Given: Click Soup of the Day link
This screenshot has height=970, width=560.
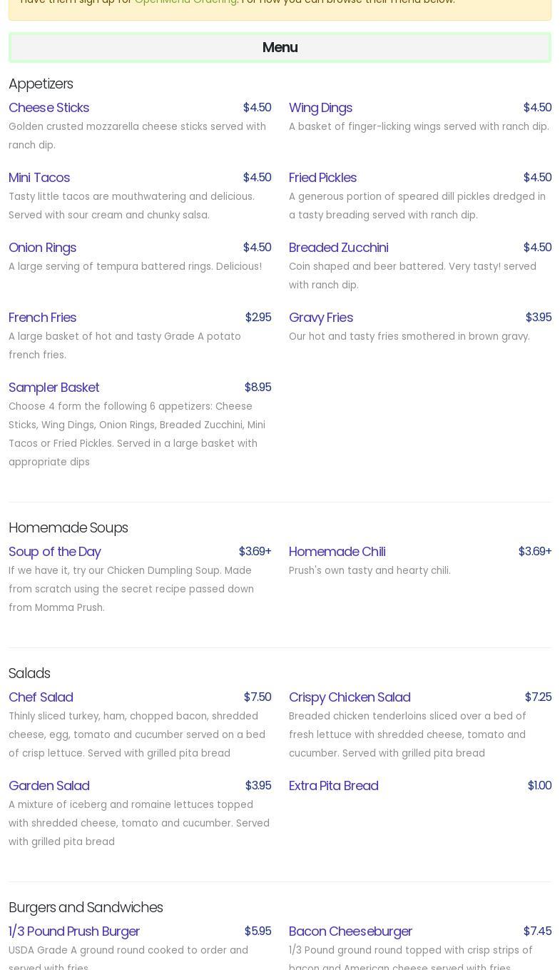Looking at the screenshot, I should point(54,551).
